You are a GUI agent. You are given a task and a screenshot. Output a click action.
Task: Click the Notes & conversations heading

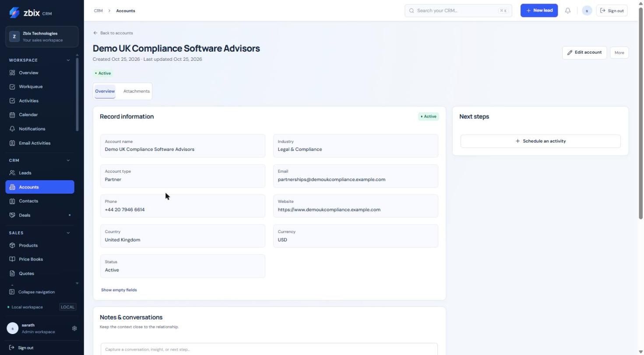point(131,317)
